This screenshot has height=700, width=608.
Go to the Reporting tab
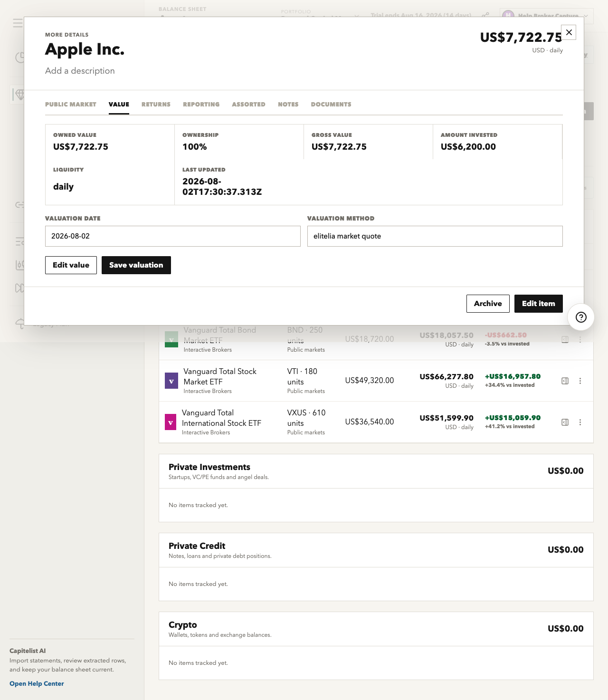pos(201,105)
